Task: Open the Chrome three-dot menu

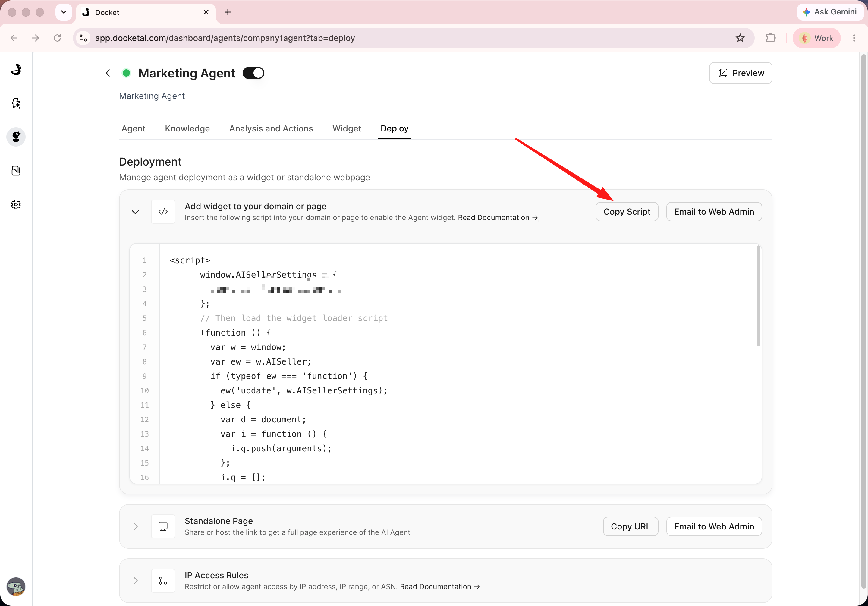Action: (x=854, y=38)
